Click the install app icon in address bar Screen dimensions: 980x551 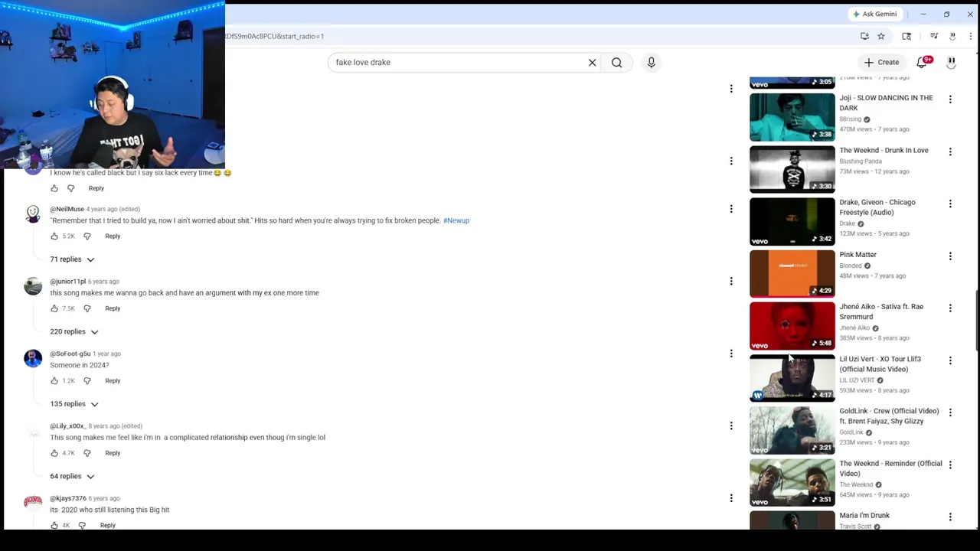864,36
